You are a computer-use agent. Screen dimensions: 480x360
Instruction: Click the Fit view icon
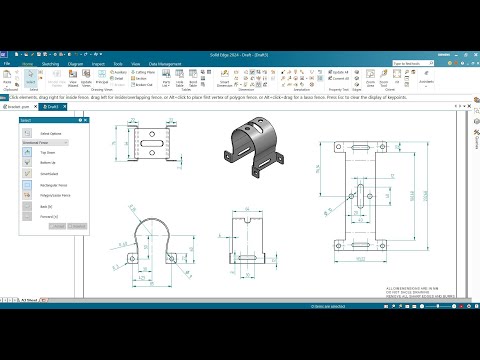click(x=397, y=76)
